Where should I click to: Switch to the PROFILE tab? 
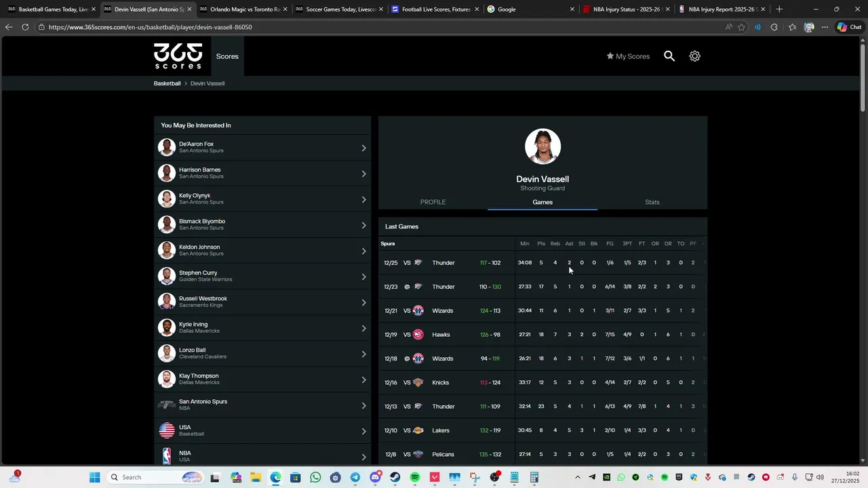point(433,202)
